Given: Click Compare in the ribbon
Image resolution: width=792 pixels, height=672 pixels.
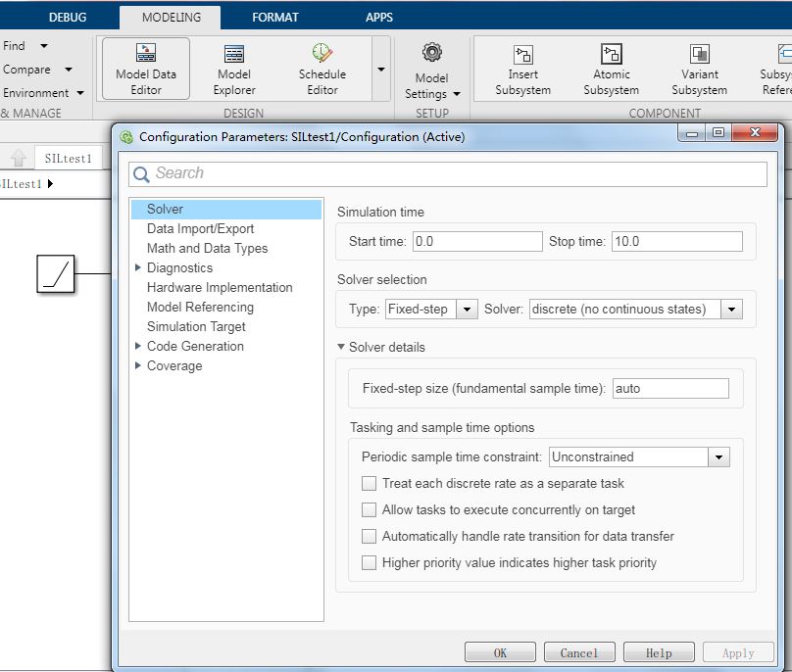Looking at the screenshot, I should point(26,70).
